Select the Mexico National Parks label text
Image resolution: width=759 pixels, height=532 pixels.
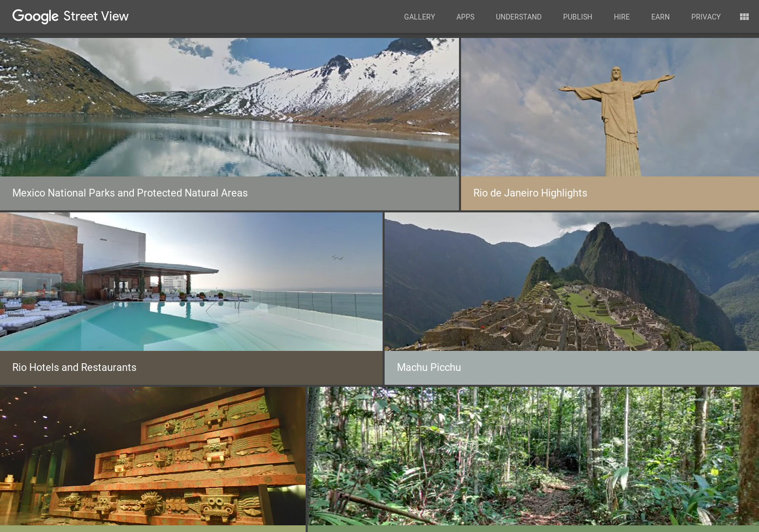[129, 193]
